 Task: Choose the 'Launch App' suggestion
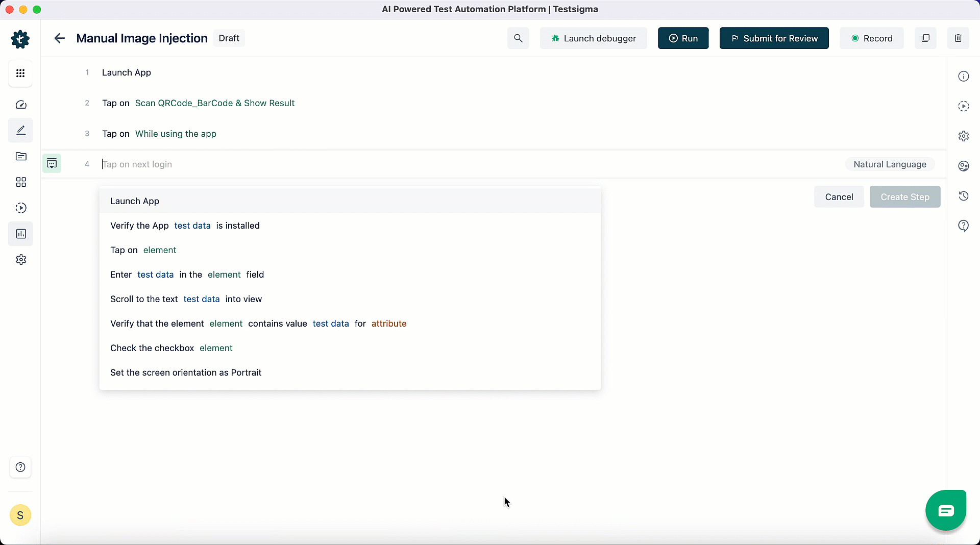tap(350, 201)
